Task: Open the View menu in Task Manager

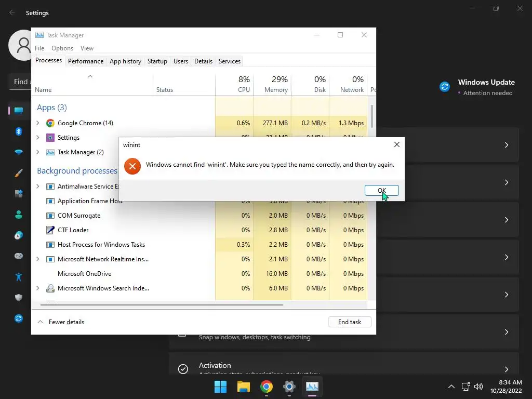Action: point(87,48)
